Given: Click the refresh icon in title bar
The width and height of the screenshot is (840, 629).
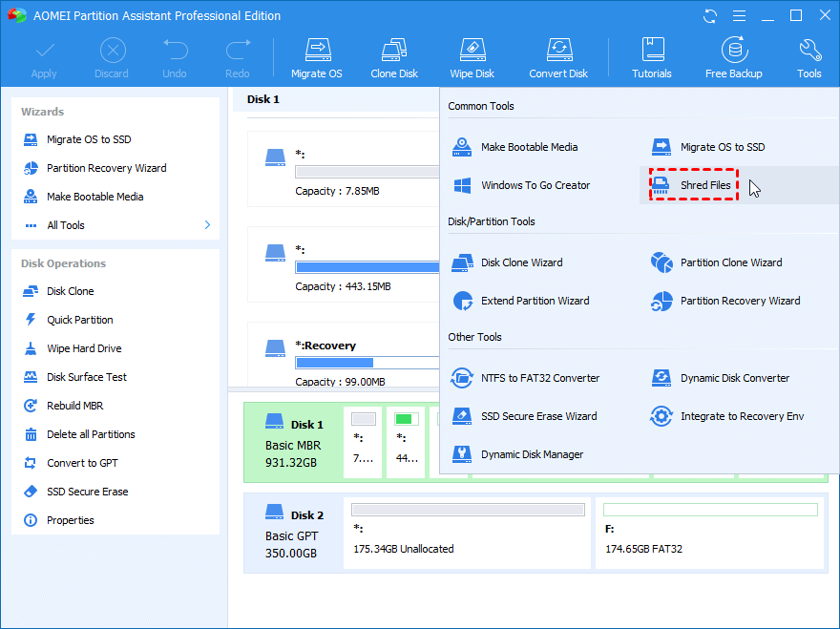Looking at the screenshot, I should point(709,16).
